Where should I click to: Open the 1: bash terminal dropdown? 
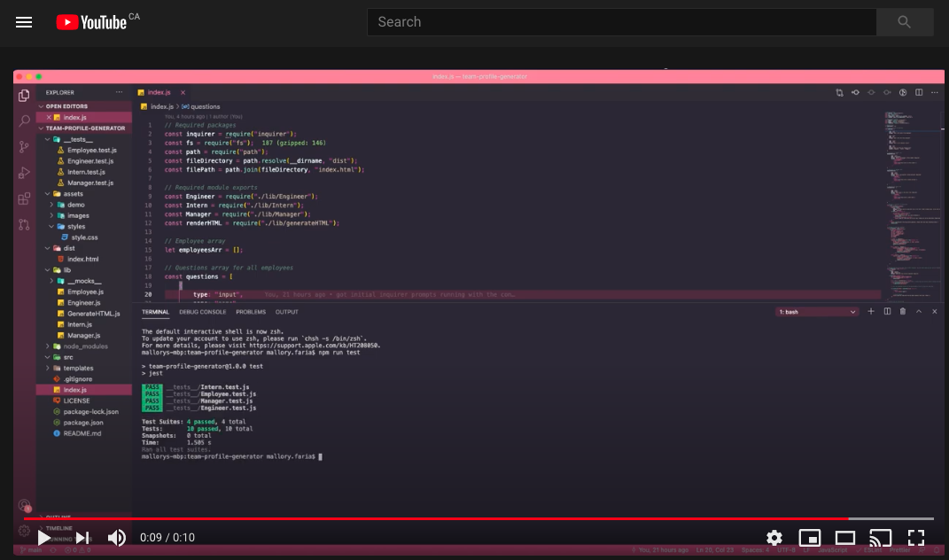pos(817,312)
